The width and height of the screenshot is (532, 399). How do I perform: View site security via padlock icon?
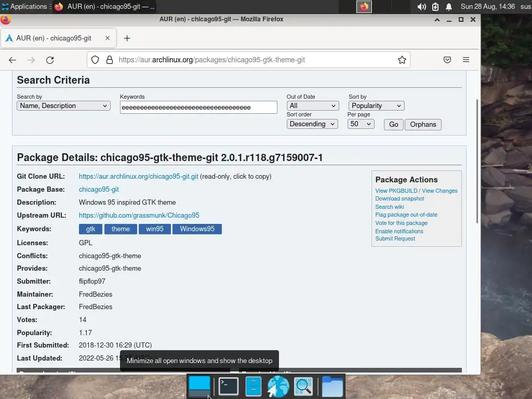[x=109, y=60]
